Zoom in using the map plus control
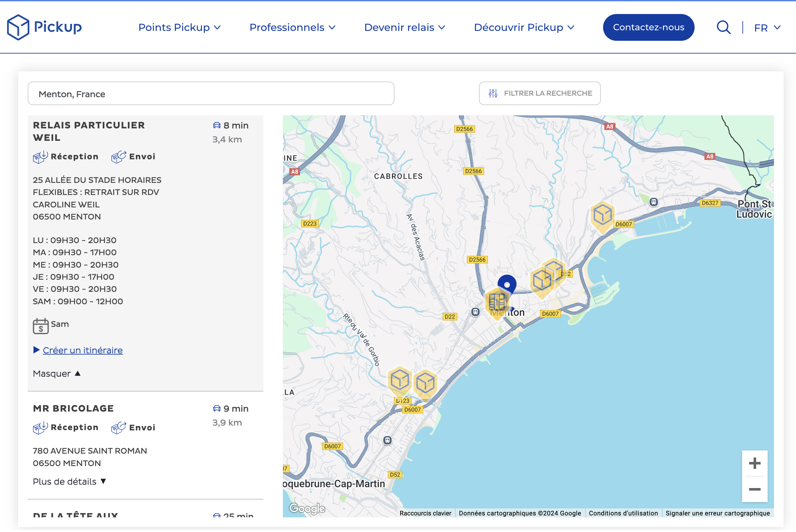Viewport: 796px width, 532px height. pyautogui.click(x=755, y=464)
